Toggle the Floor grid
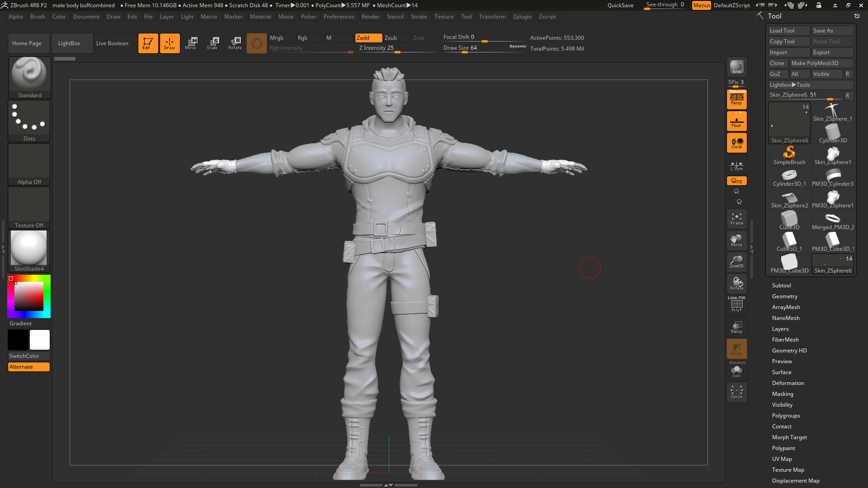This screenshot has width=868, height=488. 736,122
